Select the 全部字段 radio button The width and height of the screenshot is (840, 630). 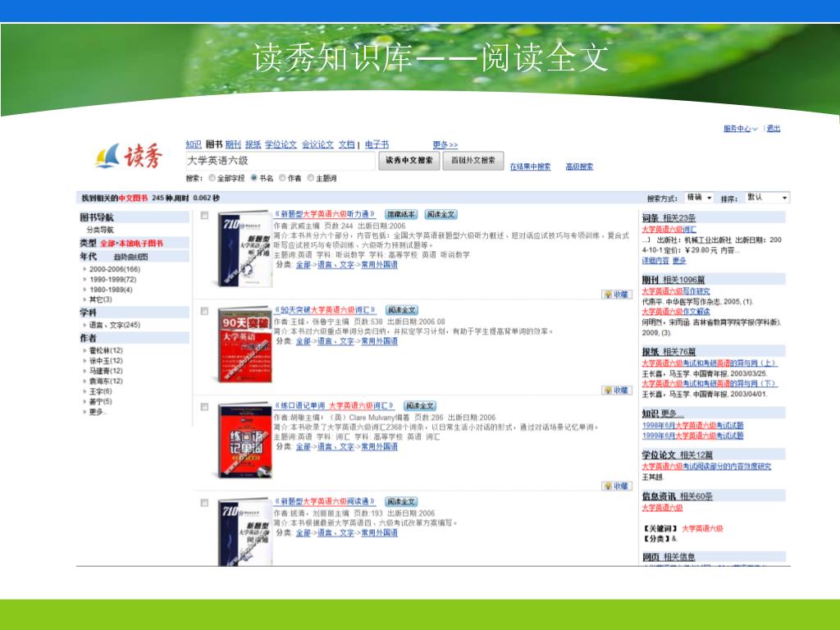[x=212, y=178]
